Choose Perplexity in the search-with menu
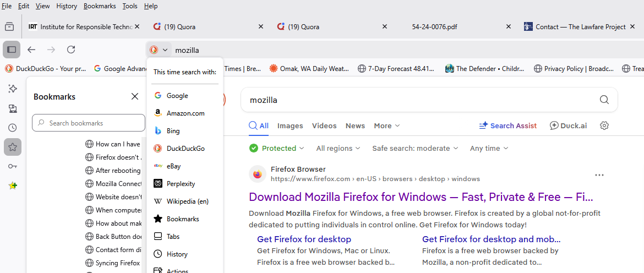This screenshot has height=273, width=644. [x=181, y=184]
